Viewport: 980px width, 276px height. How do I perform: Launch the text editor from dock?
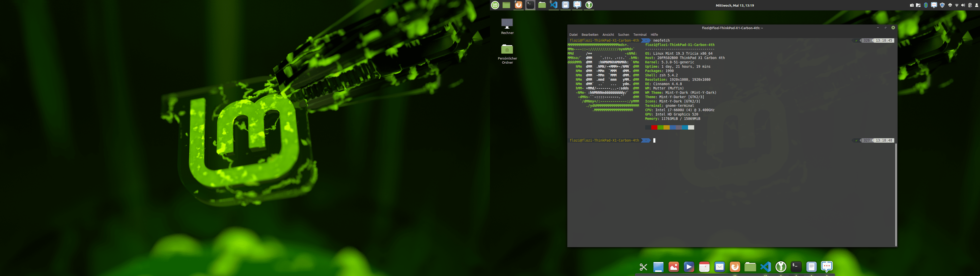812,267
